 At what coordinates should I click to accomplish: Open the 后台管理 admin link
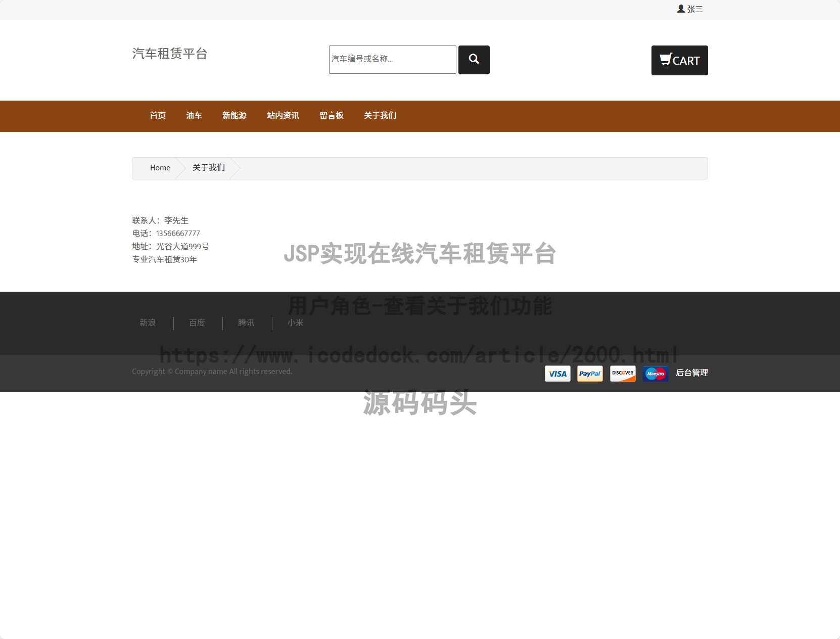tap(692, 373)
